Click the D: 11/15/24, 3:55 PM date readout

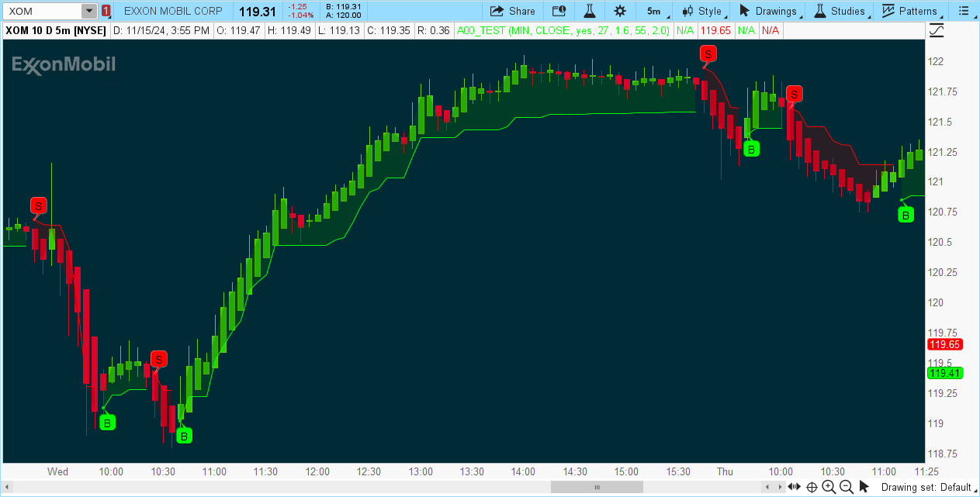pyautogui.click(x=161, y=30)
